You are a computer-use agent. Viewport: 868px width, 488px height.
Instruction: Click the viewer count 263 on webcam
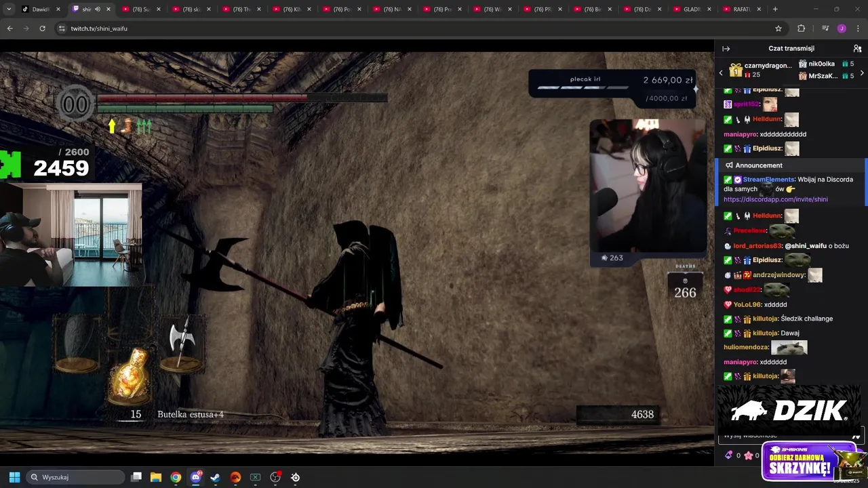612,258
